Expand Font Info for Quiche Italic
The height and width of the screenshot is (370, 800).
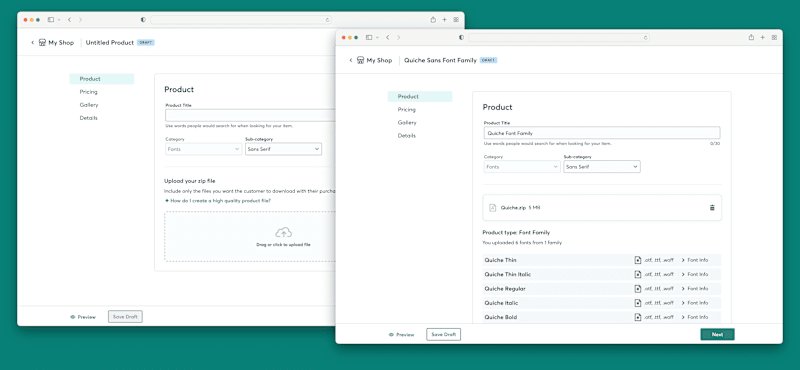point(695,303)
